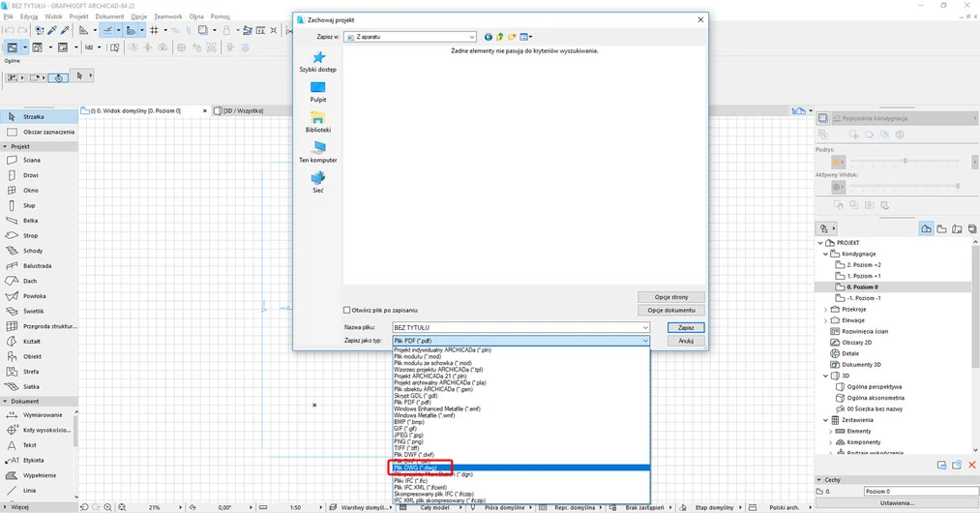The height and width of the screenshot is (513, 980).
Task: Select the Drzwi door tool
Action: pyautogui.click(x=39, y=175)
